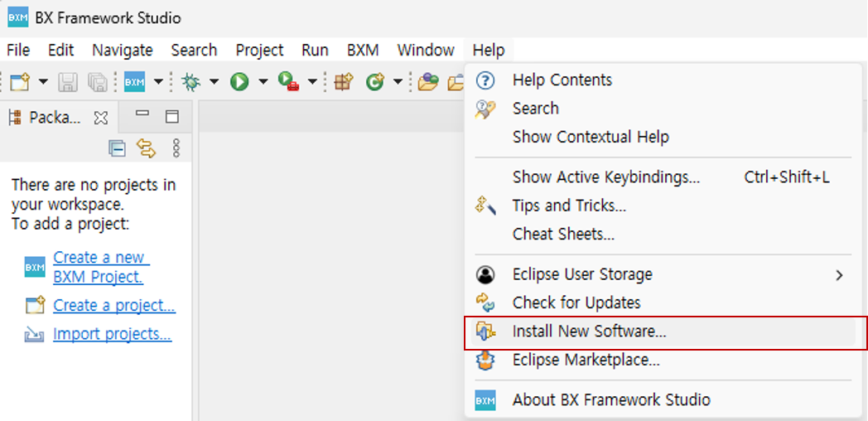Viewport: 868px width, 421px height.
Task: Click Create a new BXM Project link
Action: 102,267
